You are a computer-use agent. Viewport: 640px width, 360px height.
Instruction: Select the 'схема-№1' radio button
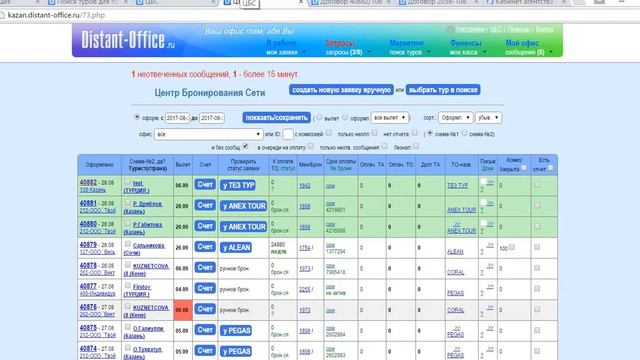429,133
